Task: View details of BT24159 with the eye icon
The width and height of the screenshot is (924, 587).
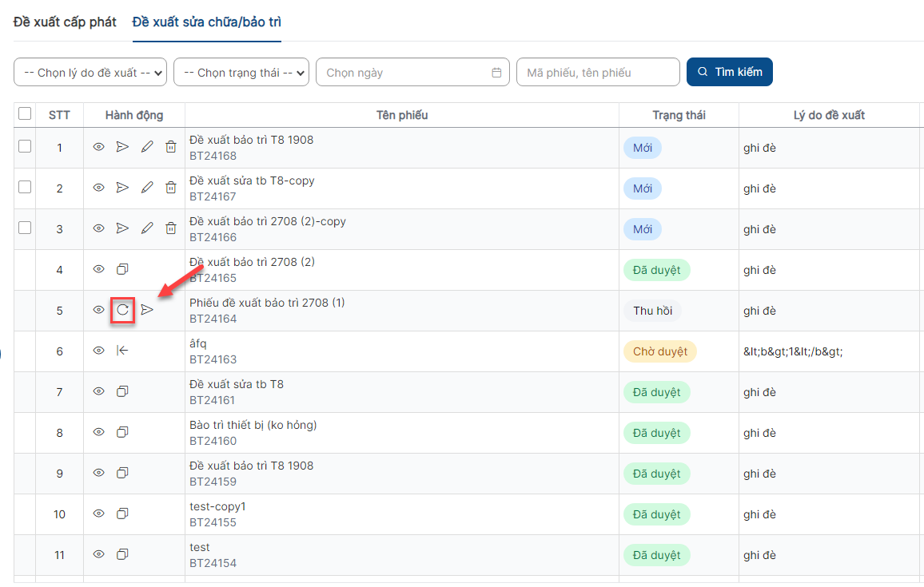Action: click(x=98, y=472)
